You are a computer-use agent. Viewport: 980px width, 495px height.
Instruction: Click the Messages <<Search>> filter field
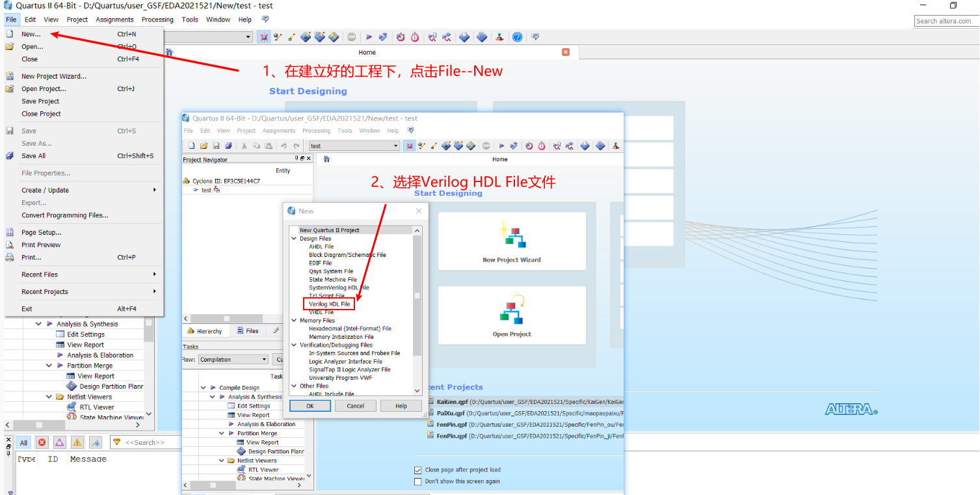(146, 442)
